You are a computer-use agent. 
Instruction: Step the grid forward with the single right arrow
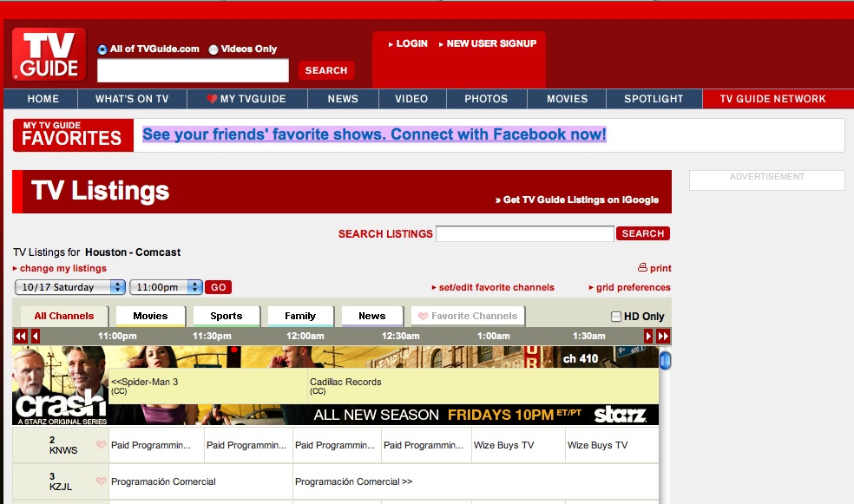[x=648, y=336]
